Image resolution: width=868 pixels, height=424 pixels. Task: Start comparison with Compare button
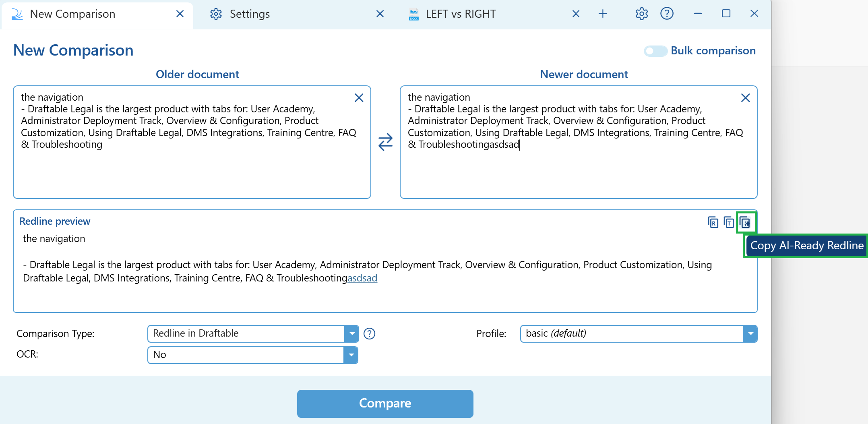point(385,403)
